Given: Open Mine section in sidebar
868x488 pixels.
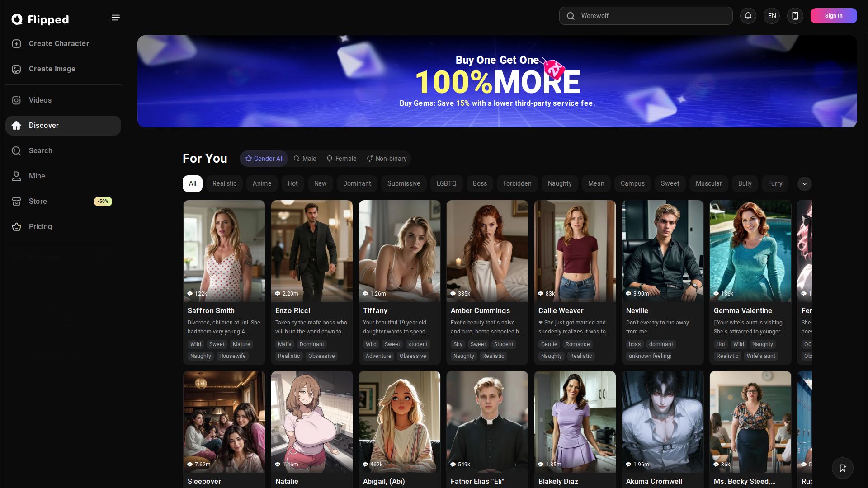Looking at the screenshot, I should pyautogui.click(x=63, y=176).
